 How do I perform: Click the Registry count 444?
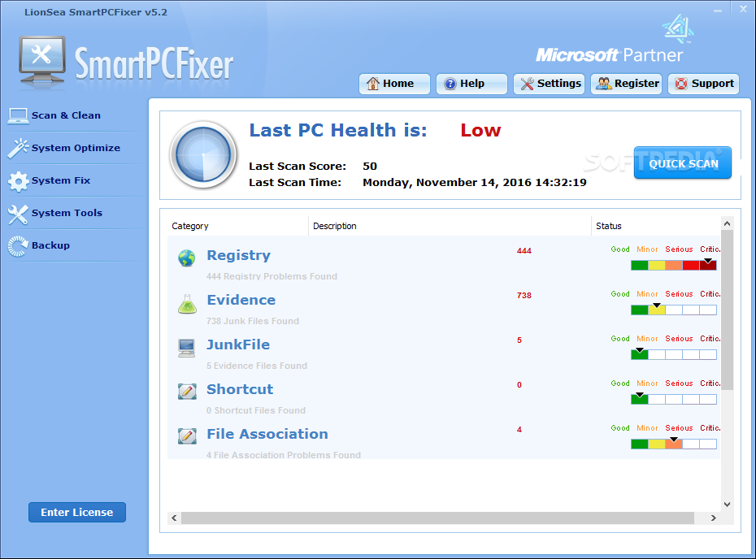pos(524,250)
